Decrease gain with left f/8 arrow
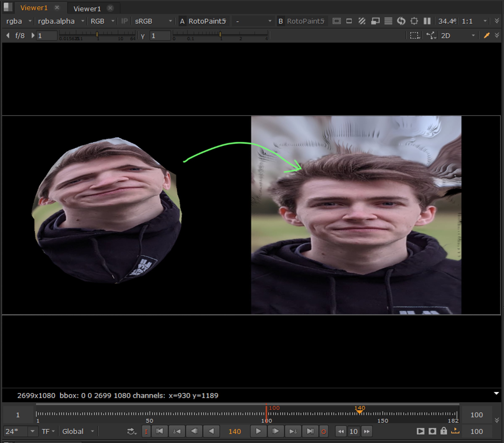Screen dimensions: 504x443 coord(8,35)
